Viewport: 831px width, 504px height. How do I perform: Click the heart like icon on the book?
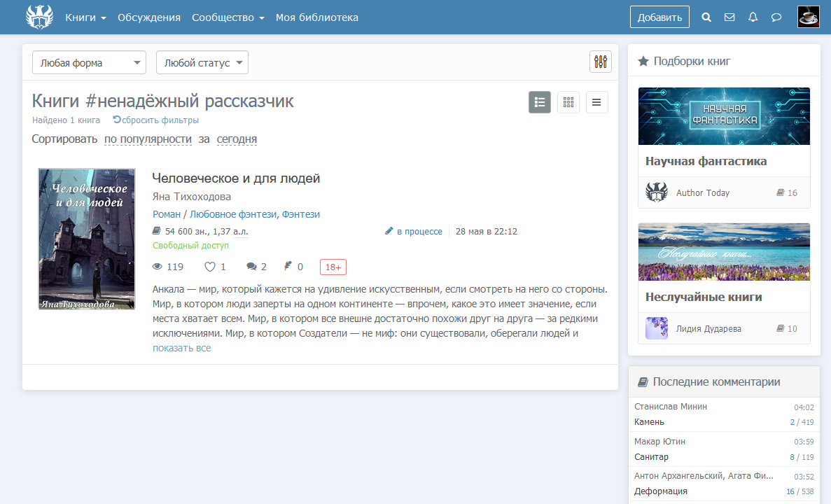coord(210,267)
